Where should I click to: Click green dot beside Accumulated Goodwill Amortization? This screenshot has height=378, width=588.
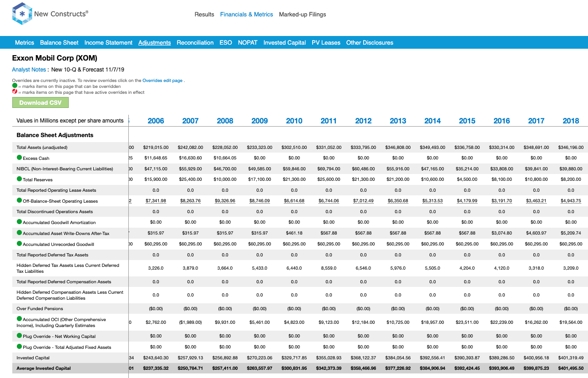pyautogui.click(x=19, y=222)
